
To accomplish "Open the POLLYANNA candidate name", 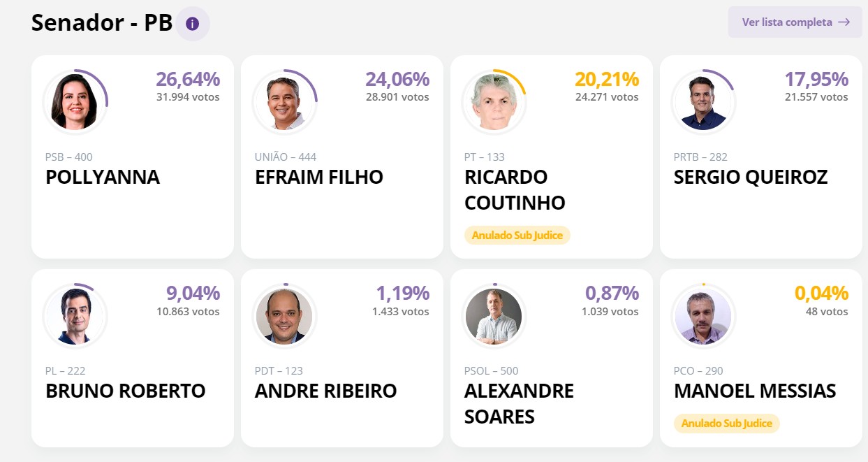I will [x=103, y=178].
